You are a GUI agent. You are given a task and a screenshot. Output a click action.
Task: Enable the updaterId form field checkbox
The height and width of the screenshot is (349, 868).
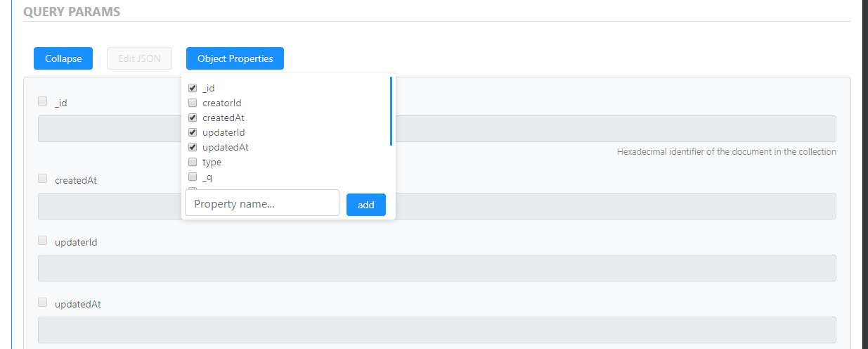(x=42, y=241)
